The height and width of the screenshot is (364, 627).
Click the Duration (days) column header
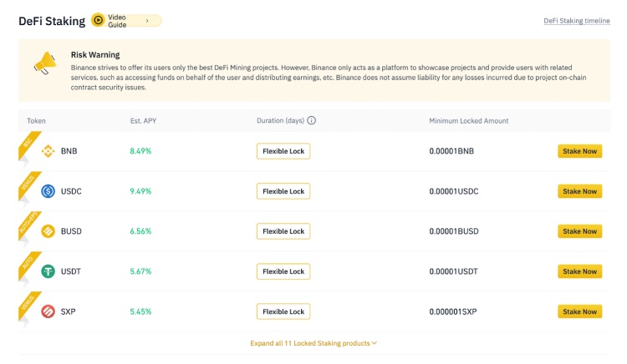280,120
